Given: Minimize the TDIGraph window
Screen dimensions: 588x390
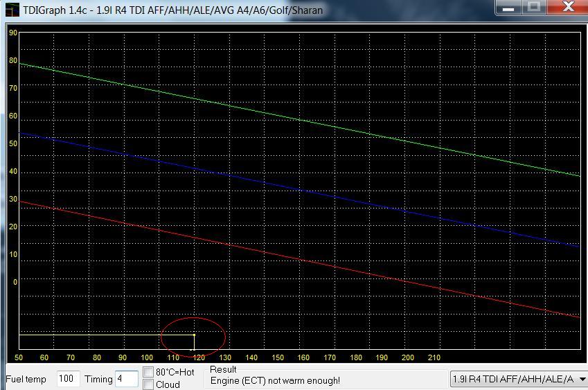Looking at the screenshot, I should [x=508, y=7].
